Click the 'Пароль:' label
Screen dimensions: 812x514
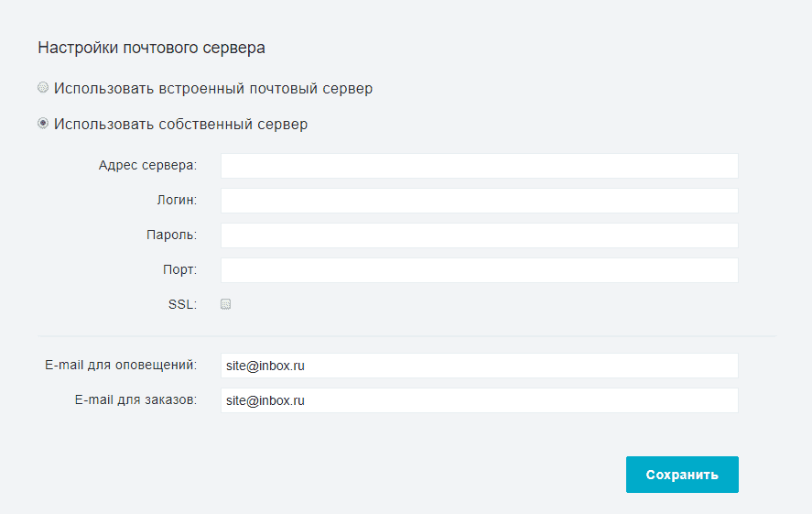pyautogui.click(x=172, y=235)
